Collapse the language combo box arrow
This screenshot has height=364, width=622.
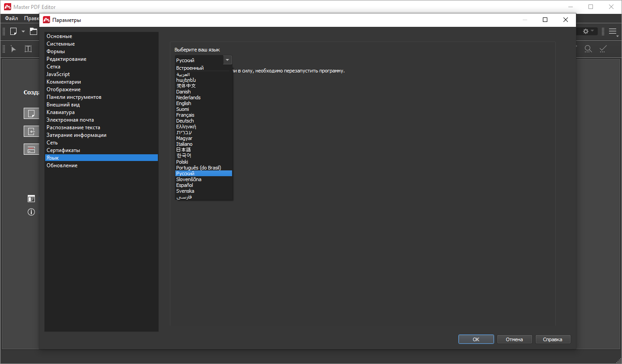227,60
